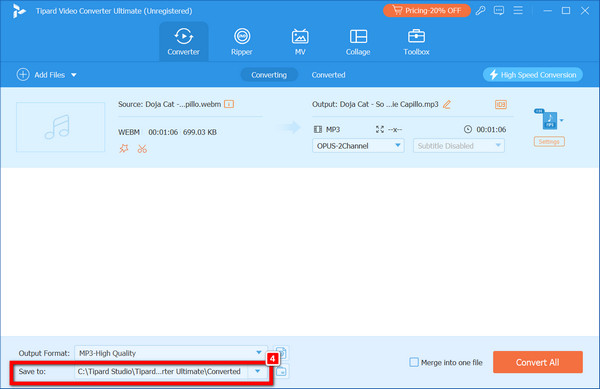Close the Tipard window
The height and width of the screenshot is (389, 600).
(x=585, y=11)
